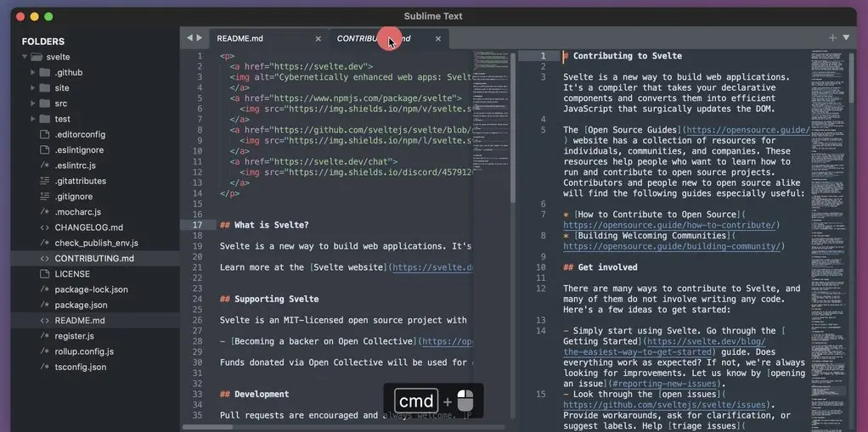Click the test folder icon
Viewport: 868px width, 432px height.
45,118
